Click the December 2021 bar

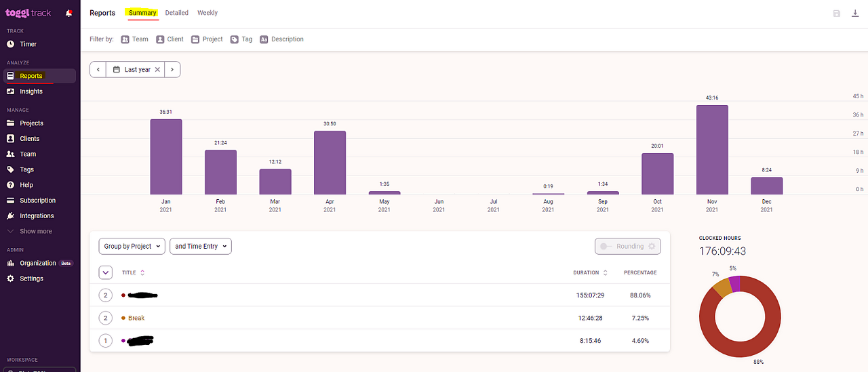767,186
